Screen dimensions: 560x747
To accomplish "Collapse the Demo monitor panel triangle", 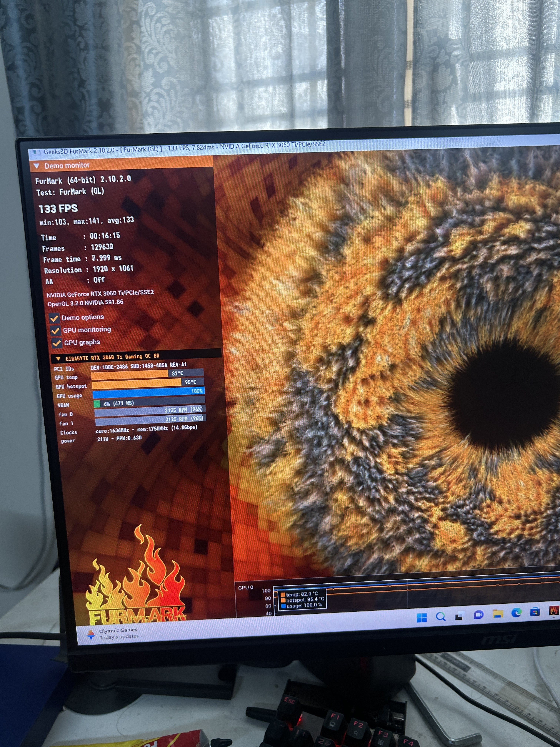I will (x=37, y=166).
